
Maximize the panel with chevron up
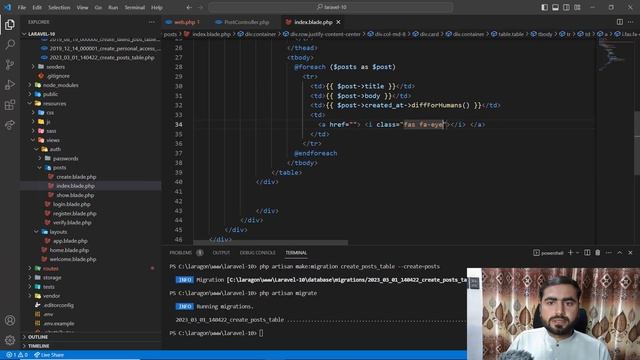pyautogui.click(x=620, y=253)
